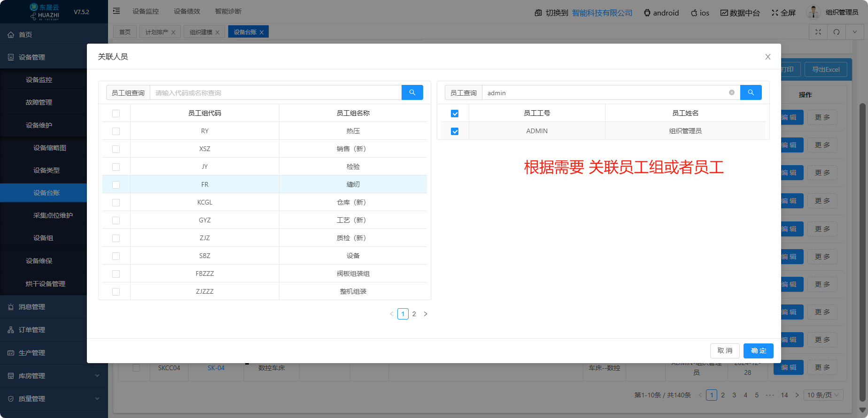Check the SBZ 设备 group row
The width and height of the screenshot is (868, 418).
coord(116,256)
